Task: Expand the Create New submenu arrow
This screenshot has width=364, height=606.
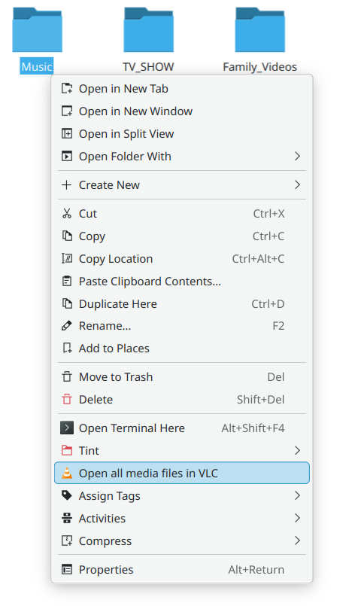Action: [x=297, y=184]
